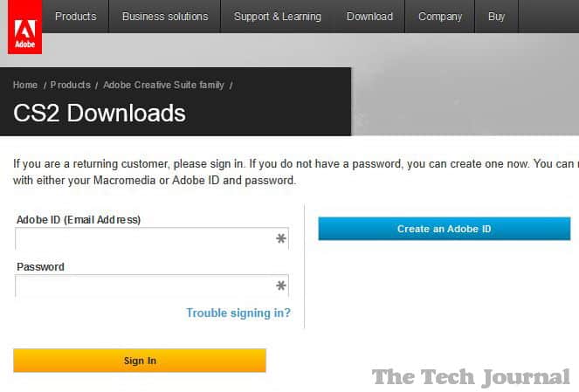Click the asterisk in Password field

[x=281, y=285]
